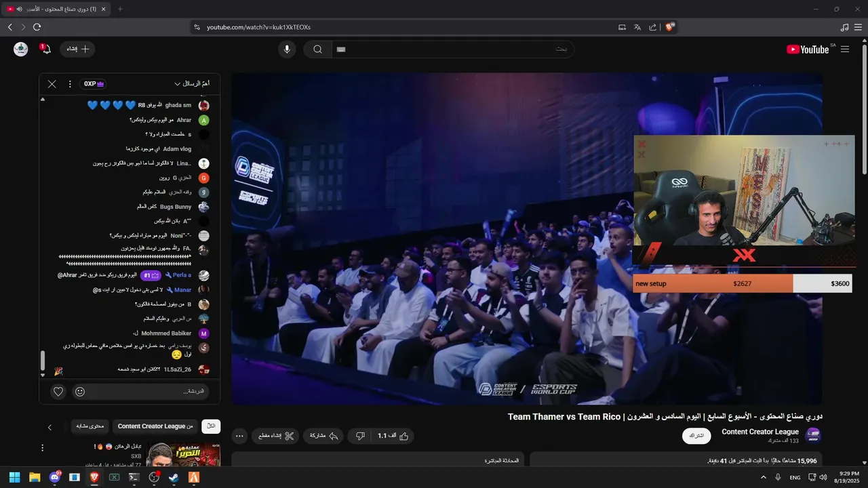The image size is (868, 488).
Task: Open the SXB recommended video thumbnail
Action: [184, 455]
